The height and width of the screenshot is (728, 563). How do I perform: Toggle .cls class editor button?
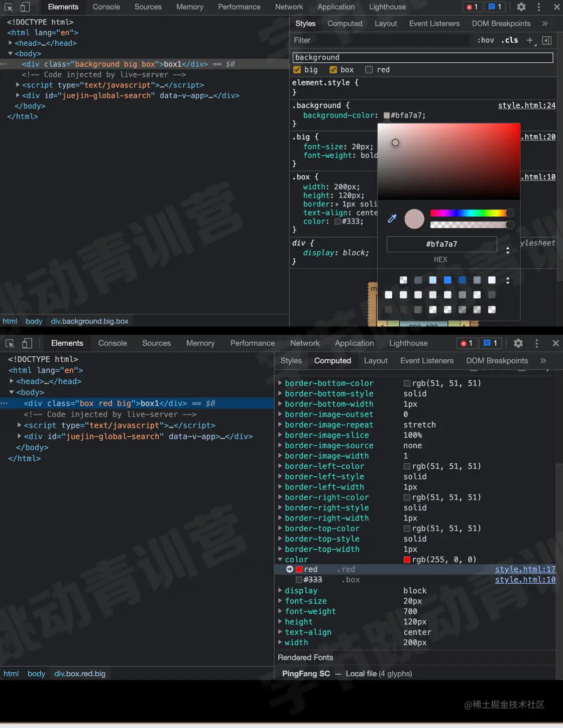click(x=510, y=40)
